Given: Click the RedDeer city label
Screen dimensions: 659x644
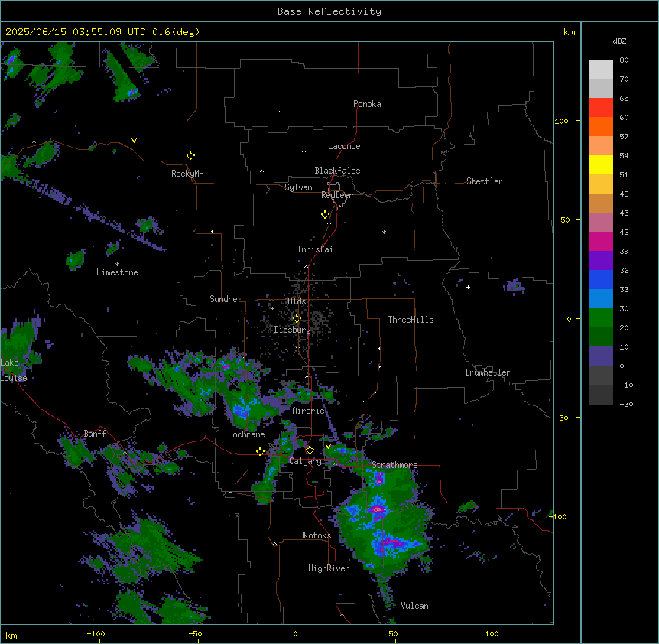Looking at the screenshot, I should pyautogui.click(x=336, y=195).
